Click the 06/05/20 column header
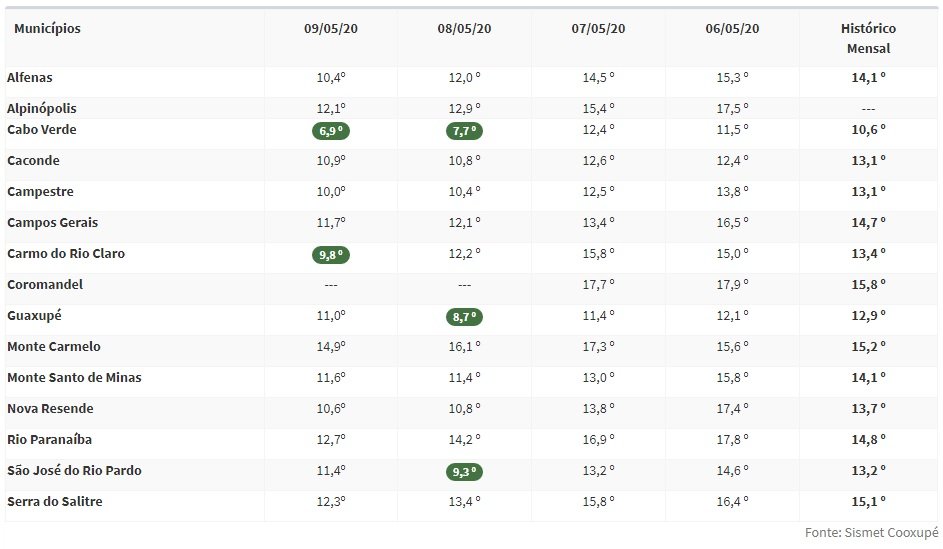943x549 pixels. coord(733,28)
